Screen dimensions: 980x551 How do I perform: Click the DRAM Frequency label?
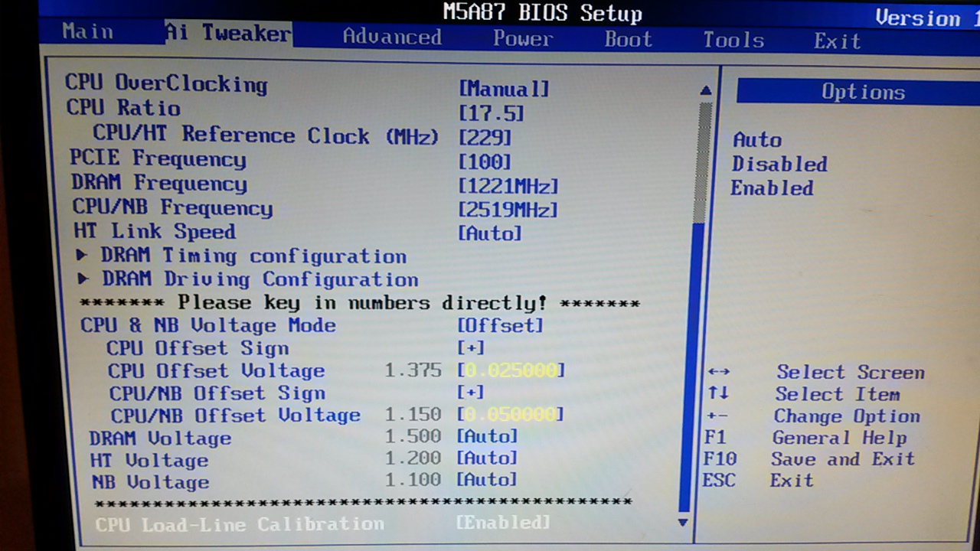coord(159,183)
